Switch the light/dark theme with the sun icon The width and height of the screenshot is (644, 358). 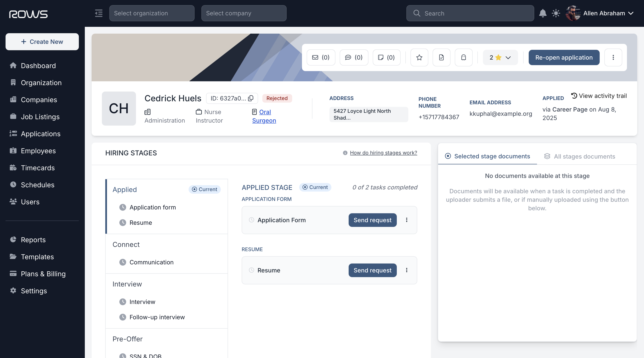click(x=556, y=13)
